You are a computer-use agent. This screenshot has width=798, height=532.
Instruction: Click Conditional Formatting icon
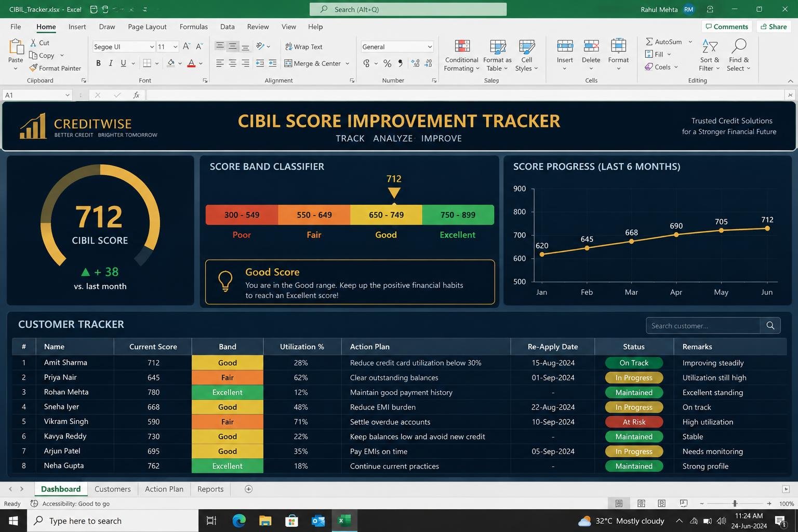tap(462, 46)
